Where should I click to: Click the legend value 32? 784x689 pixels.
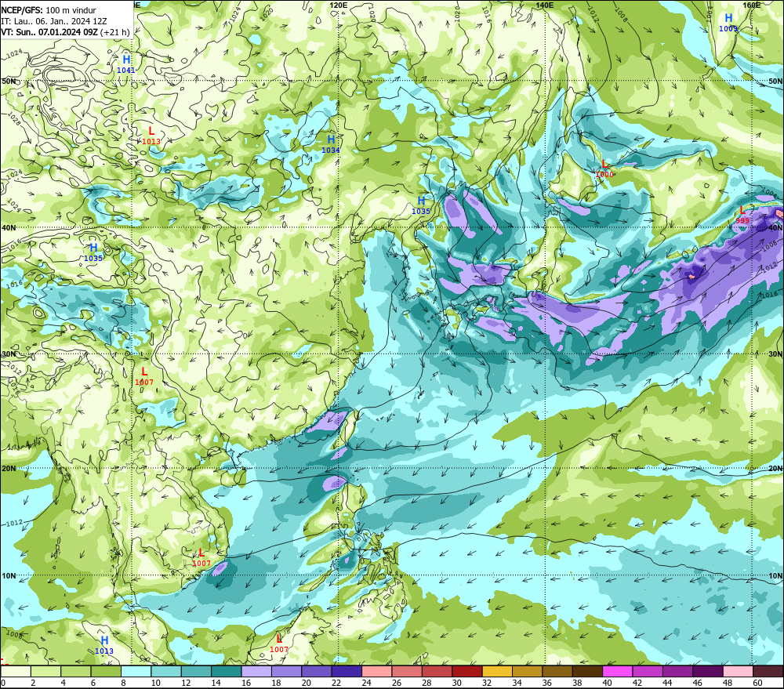pyautogui.click(x=487, y=683)
